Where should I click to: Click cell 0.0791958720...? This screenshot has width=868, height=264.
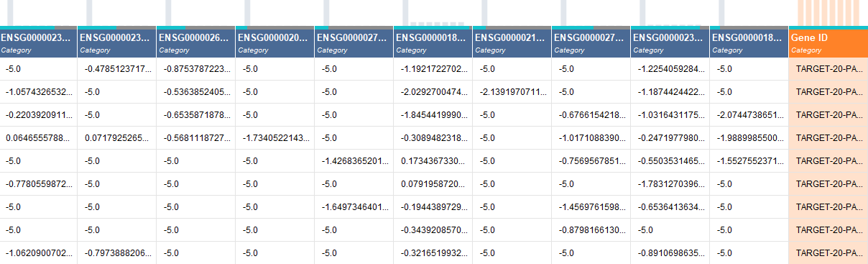pos(433,184)
